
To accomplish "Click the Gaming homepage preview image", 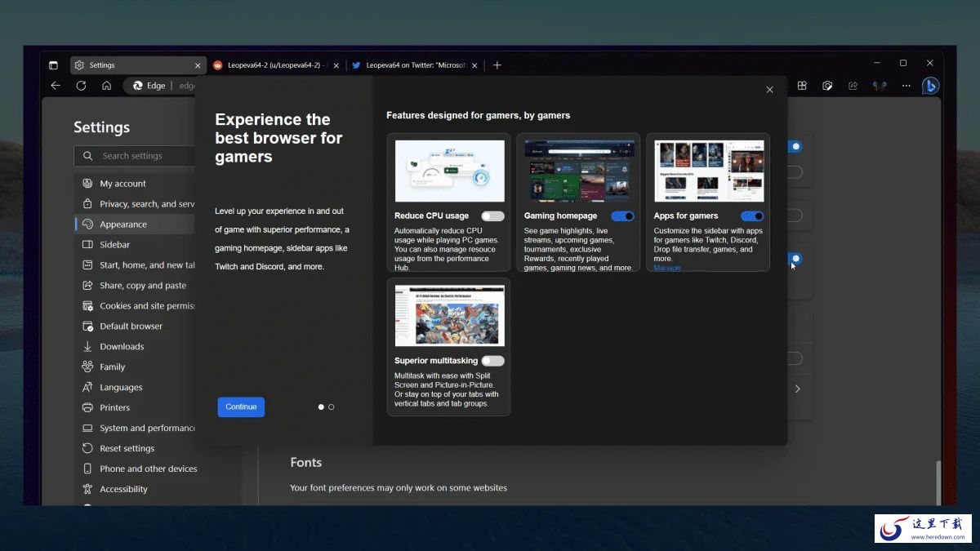I will tap(579, 171).
